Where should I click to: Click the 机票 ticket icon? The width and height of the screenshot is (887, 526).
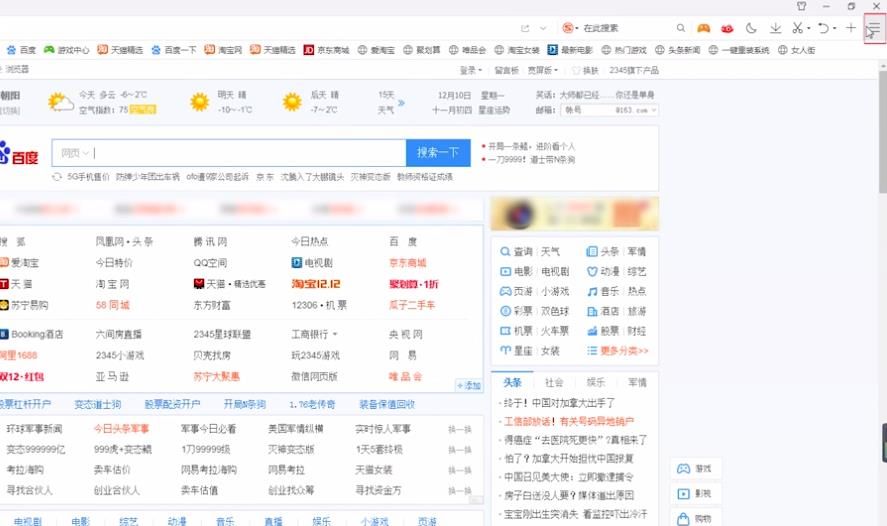505,331
